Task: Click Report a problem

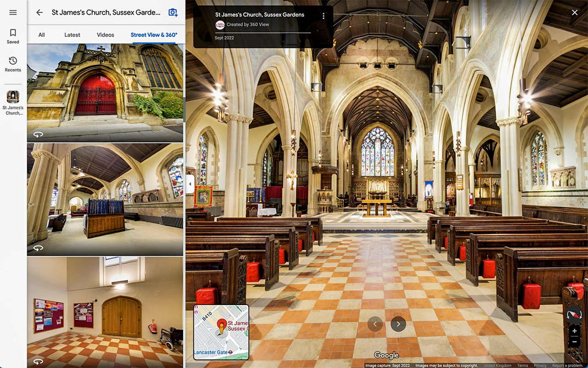Action: click(x=567, y=365)
